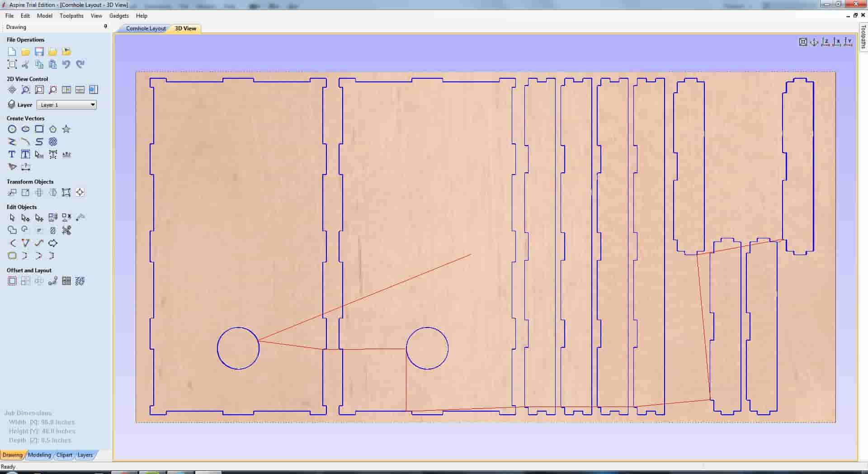The image size is (868, 474).
Task: Switch to isometric 3D view icon
Action: pyautogui.click(x=814, y=42)
